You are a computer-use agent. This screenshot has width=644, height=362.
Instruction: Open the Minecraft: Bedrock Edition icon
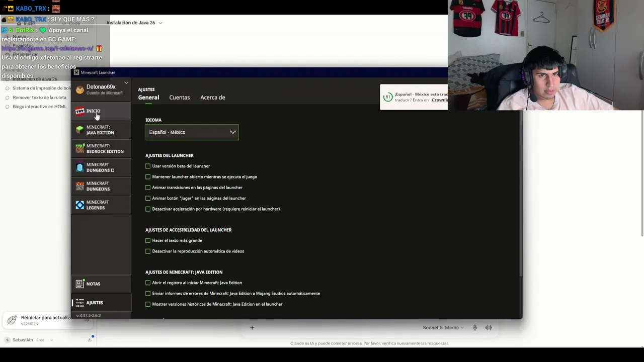80,149
